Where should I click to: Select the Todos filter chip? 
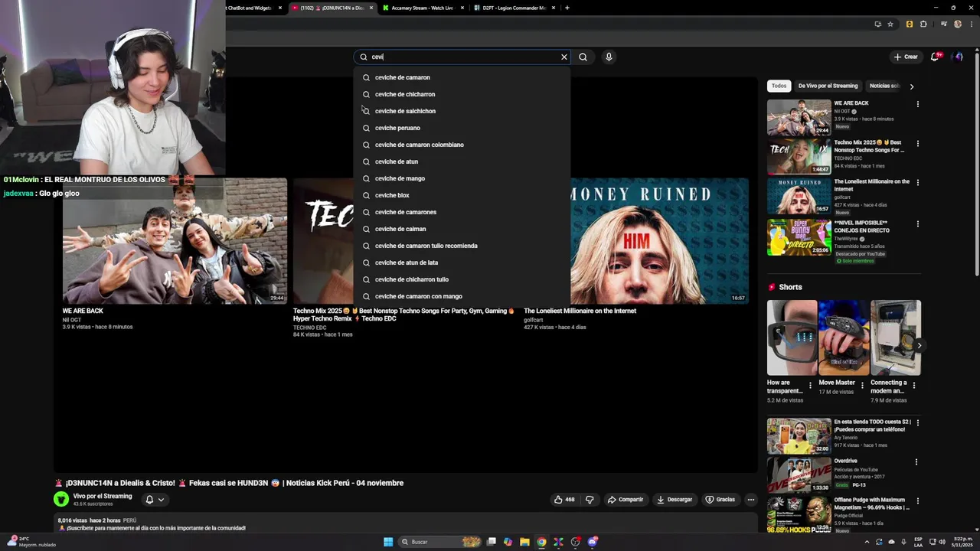click(779, 86)
